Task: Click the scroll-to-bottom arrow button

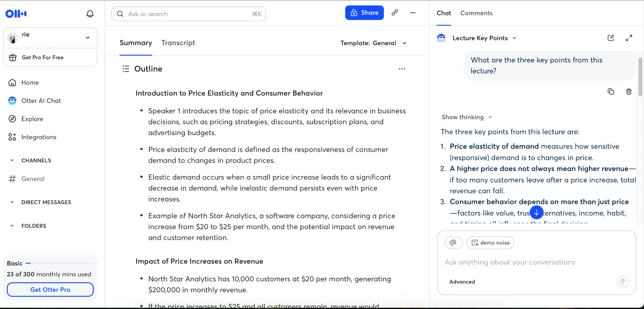Action: [x=536, y=212]
